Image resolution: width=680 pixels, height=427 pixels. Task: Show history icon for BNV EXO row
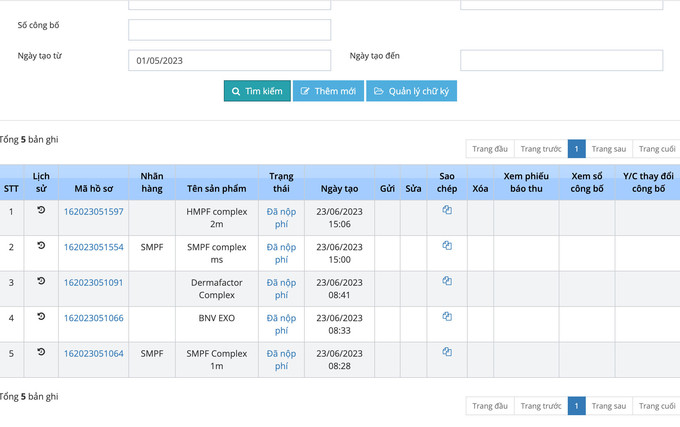41,316
